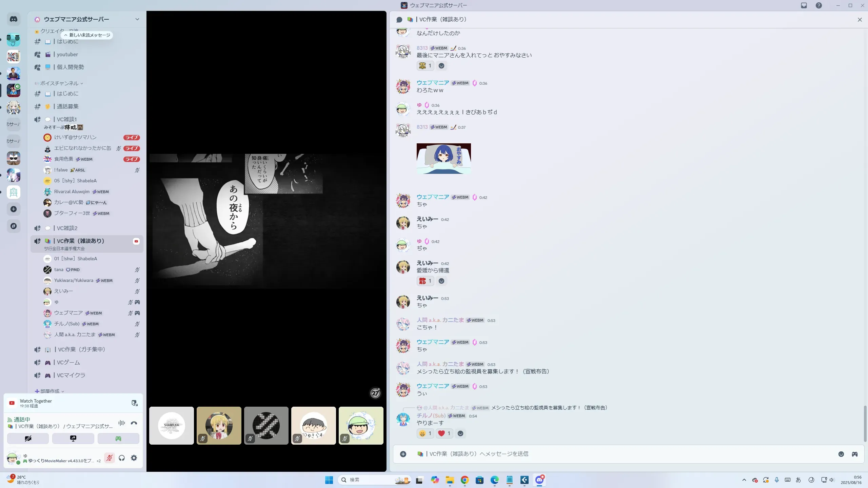Open the VCゲーム voice channel
This screenshot has width=868, height=488.
pos(68,362)
